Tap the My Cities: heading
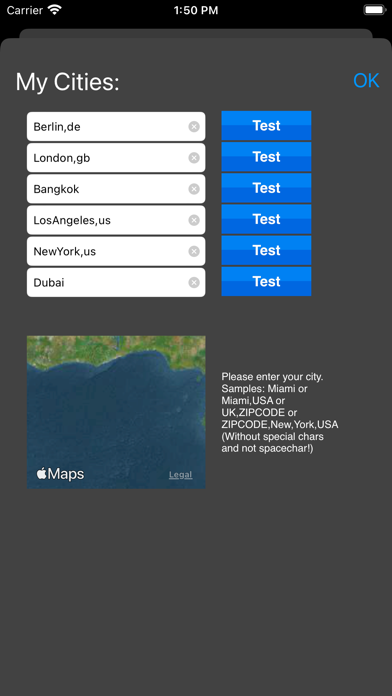 coord(67,82)
